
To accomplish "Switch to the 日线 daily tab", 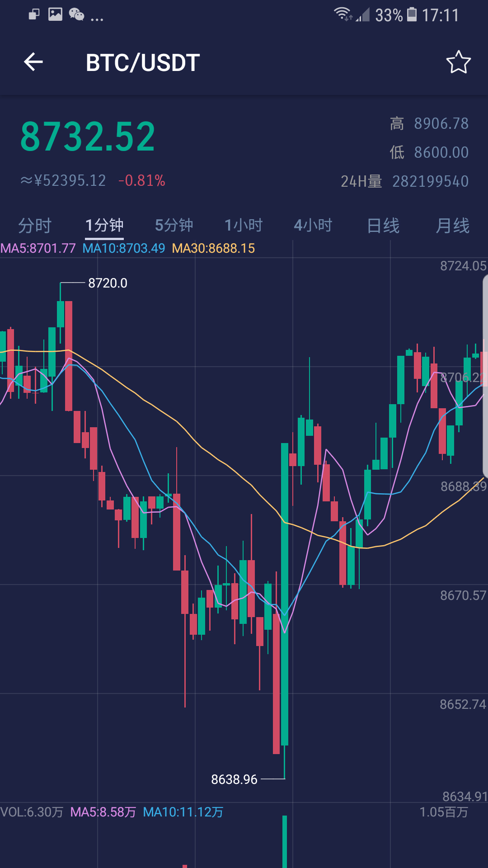I will coord(383,225).
